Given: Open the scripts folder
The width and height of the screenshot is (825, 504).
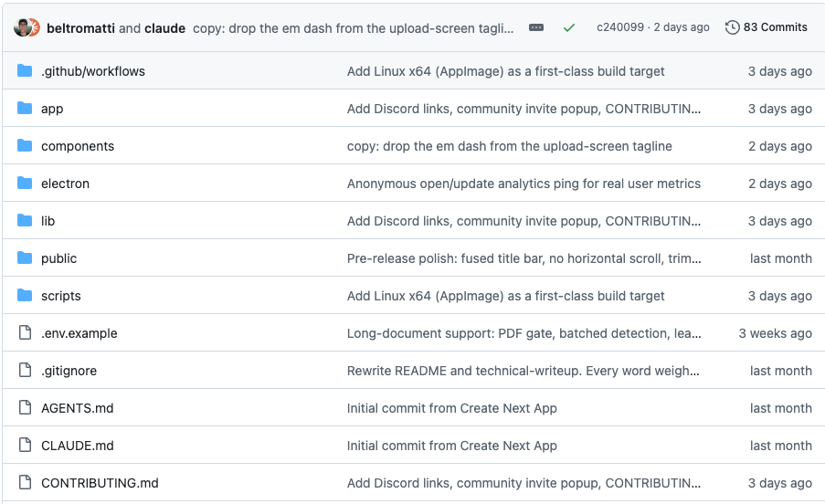Looking at the screenshot, I should pos(61,296).
